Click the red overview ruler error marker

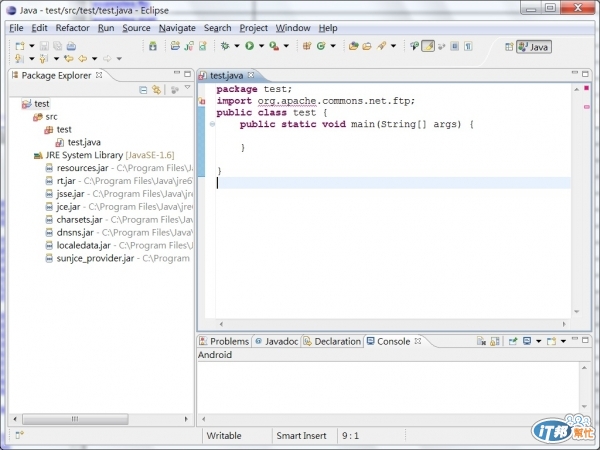coord(586,88)
